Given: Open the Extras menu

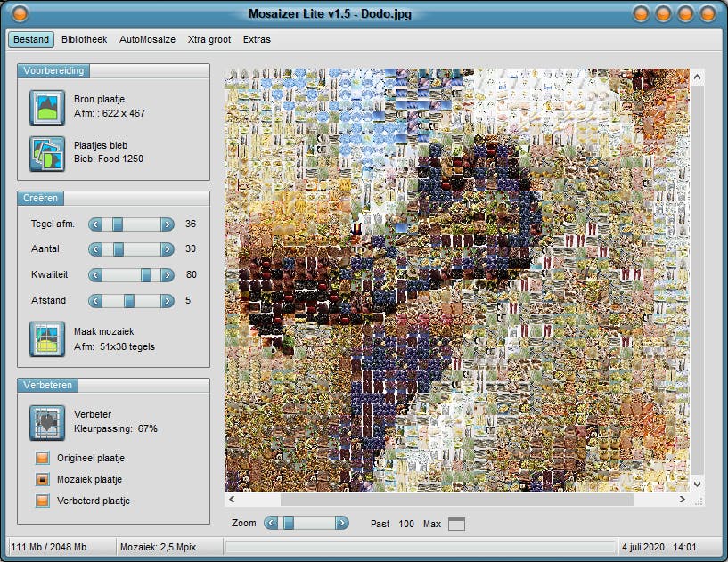Looking at the screenshot, I should (x=257, y=39).
